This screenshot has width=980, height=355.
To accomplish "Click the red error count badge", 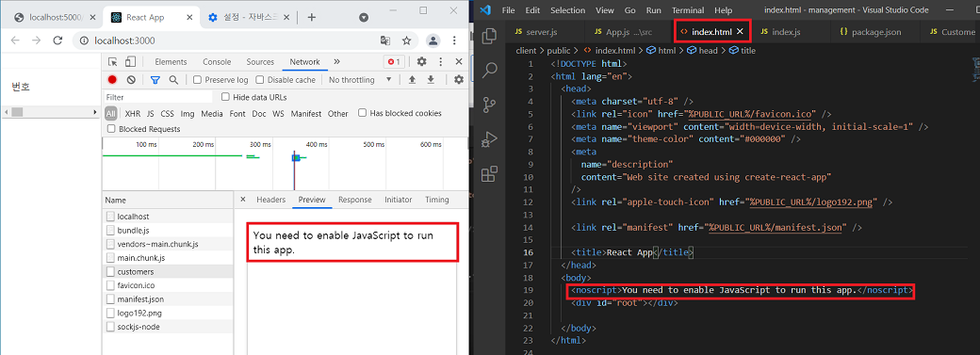I will pyautogui.click(x=394, y=62).
